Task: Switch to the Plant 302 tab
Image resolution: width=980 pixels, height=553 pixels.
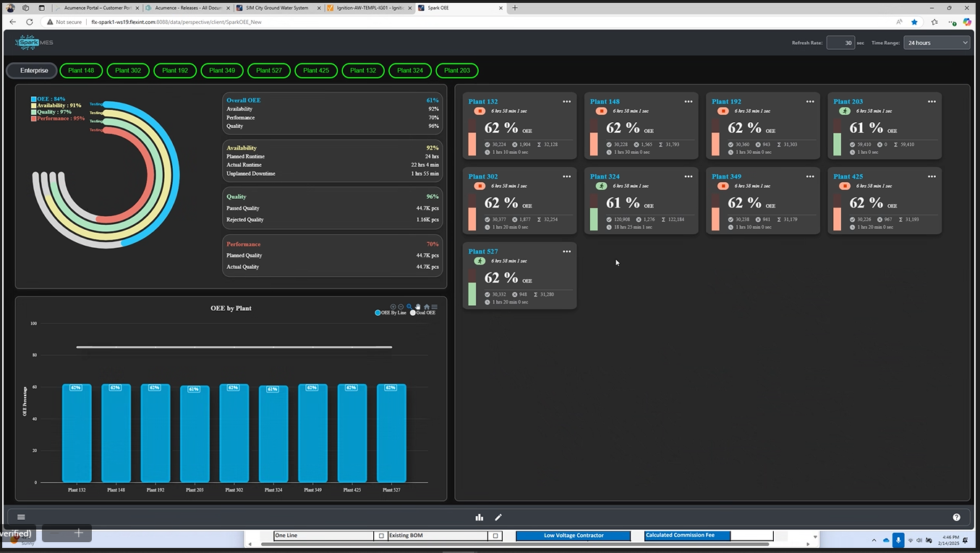Action: pyautogui.click(x=128, y=71)
